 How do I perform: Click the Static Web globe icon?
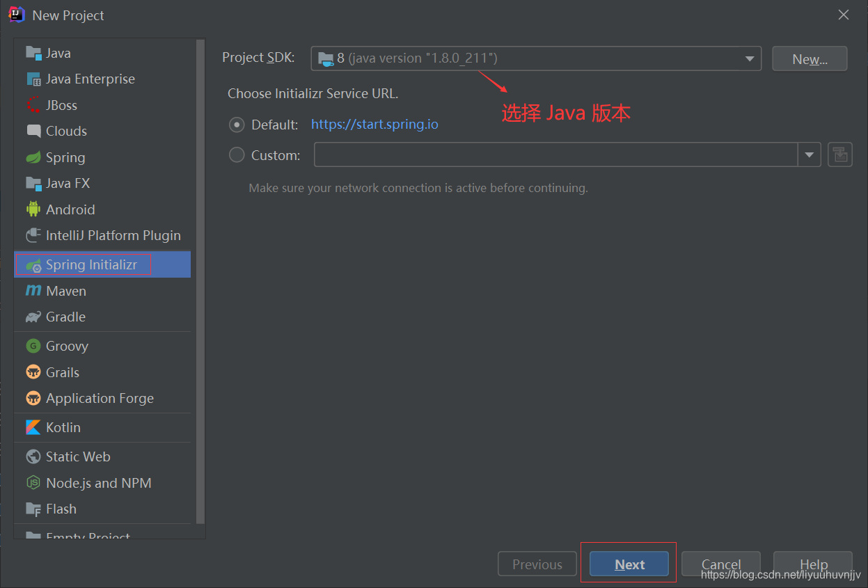point(33,456)
